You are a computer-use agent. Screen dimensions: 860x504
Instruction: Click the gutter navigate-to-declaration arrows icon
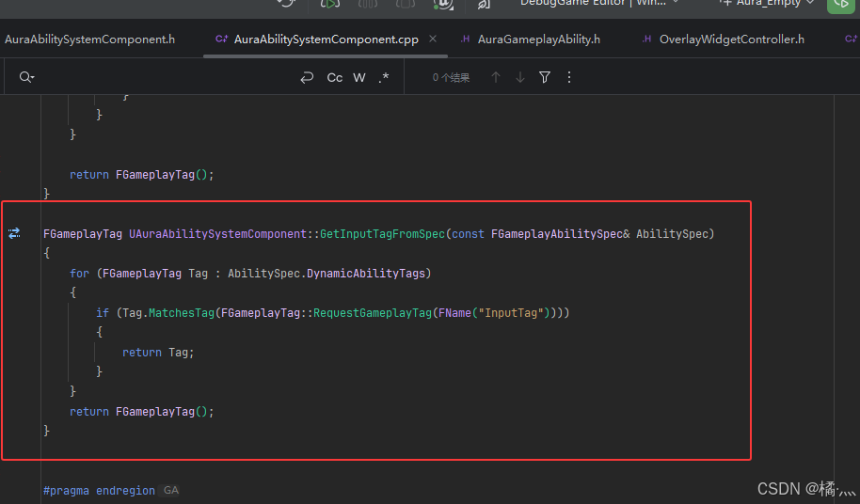point(14,233)
